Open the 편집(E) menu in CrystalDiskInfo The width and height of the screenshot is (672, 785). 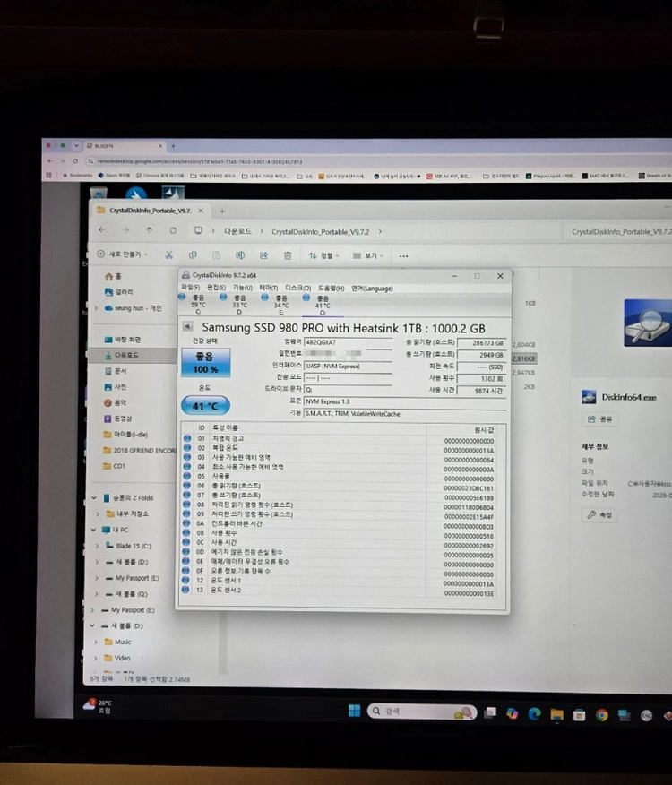coord(216,288)
